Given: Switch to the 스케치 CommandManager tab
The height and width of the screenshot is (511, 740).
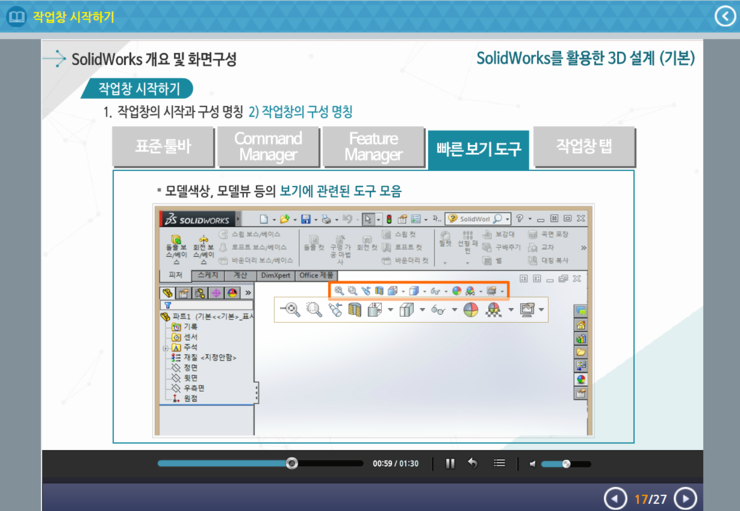Looking at the screenshot, I should [208, 275].
